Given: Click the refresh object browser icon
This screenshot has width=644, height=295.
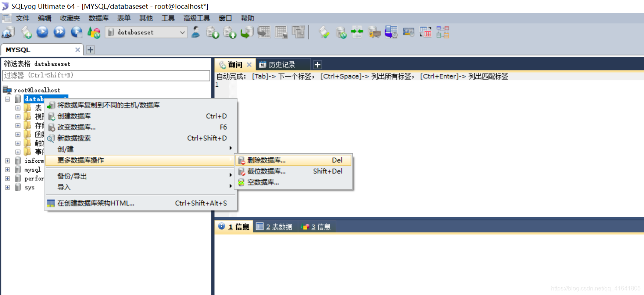Looking at the screenshot, I should point(94,32).
